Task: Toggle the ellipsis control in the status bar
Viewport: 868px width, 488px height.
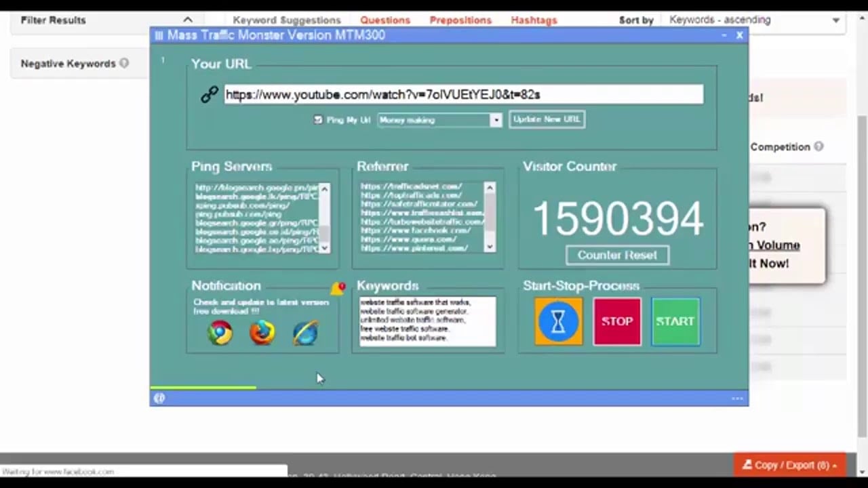Action: pyautogui.click(x=736, y=398)
